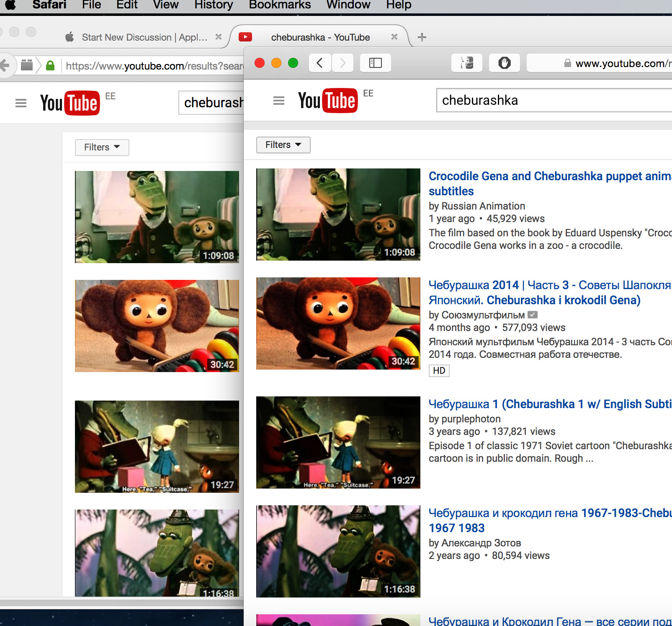
Task: Open the 1:16:38 video thumbnail in front window
Action: (338, 551)
